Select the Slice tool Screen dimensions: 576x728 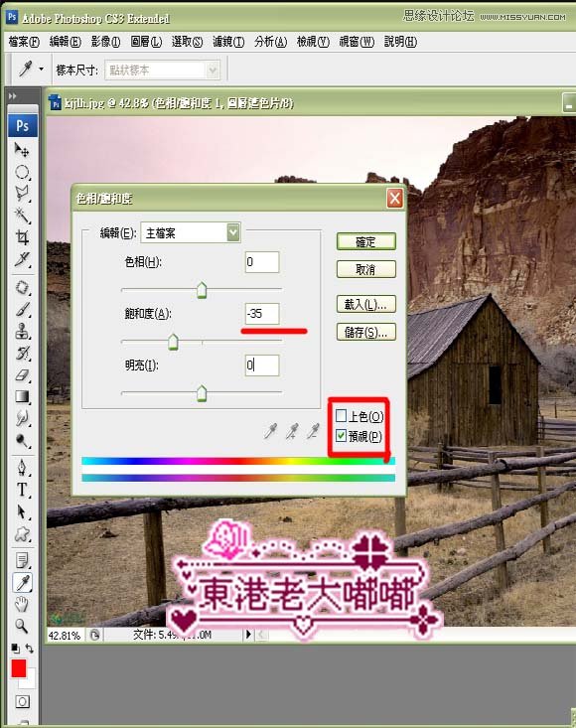tap(21, 259)
